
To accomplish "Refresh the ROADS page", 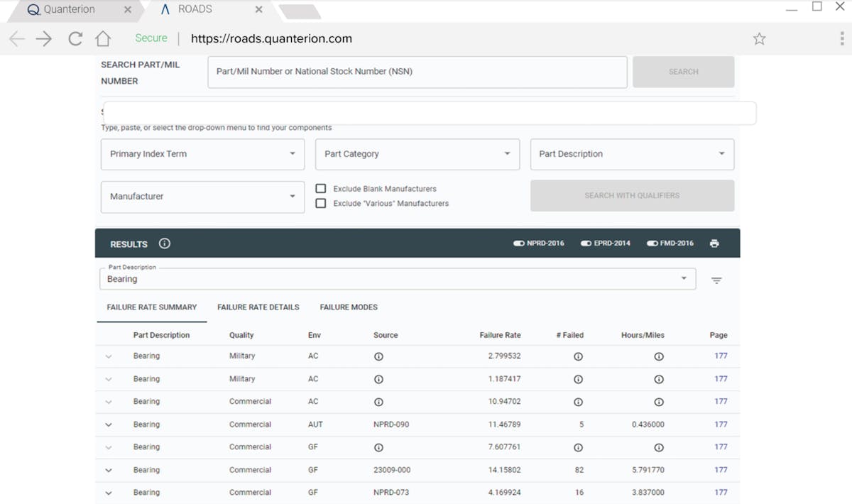I will [75, 38].
